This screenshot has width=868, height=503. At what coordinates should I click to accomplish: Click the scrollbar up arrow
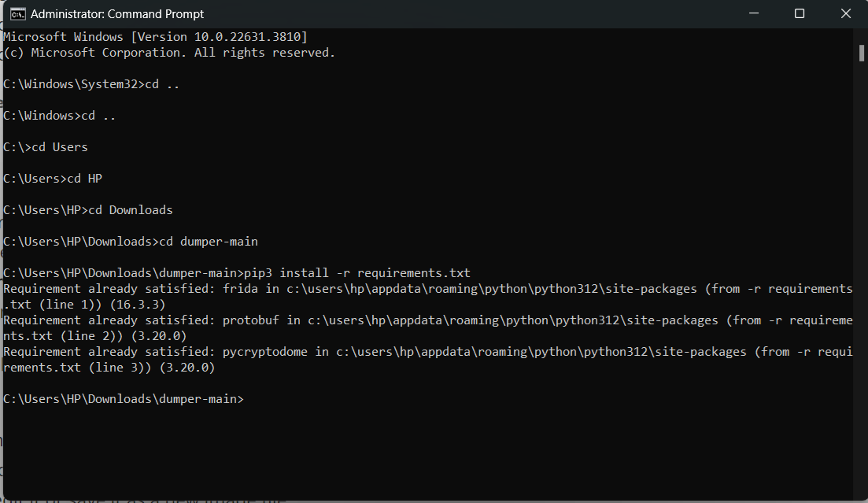pyautogui.click(x=861, y=34)
